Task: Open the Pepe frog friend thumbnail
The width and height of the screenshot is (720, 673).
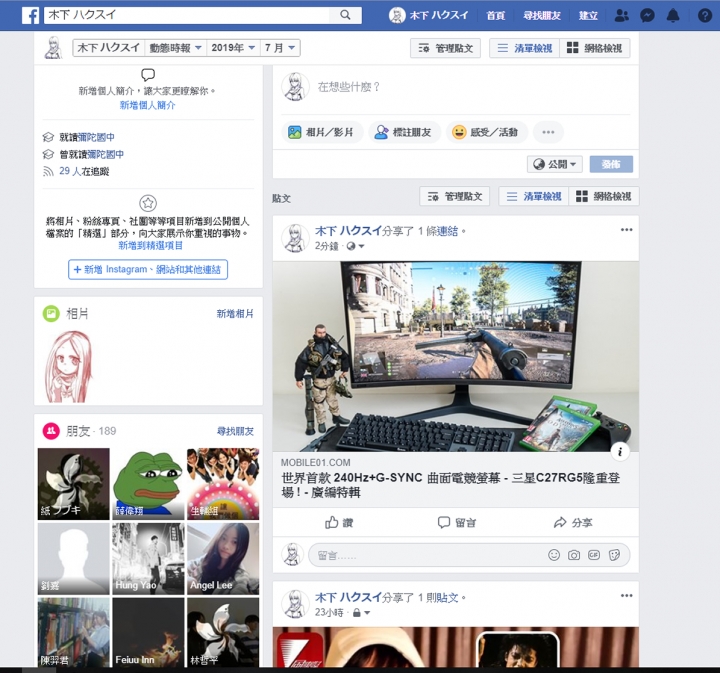Action: 148,484
